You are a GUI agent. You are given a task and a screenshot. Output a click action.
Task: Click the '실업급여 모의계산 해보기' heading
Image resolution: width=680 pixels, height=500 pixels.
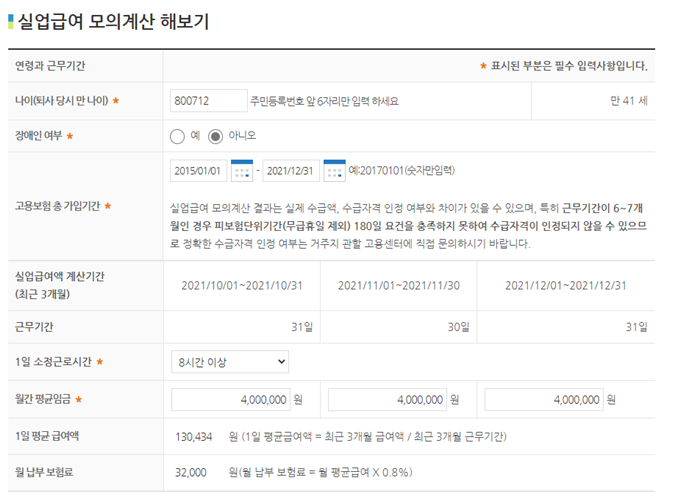114,21
